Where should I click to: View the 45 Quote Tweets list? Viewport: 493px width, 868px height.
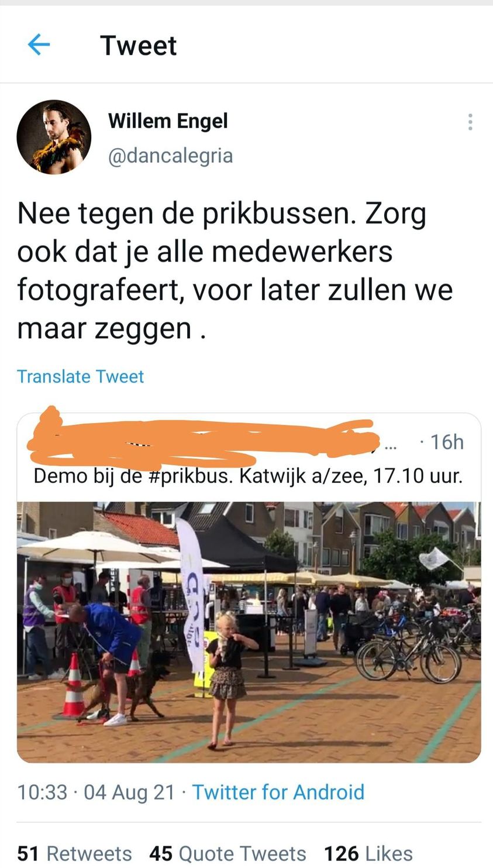click(x=227, y=853)
